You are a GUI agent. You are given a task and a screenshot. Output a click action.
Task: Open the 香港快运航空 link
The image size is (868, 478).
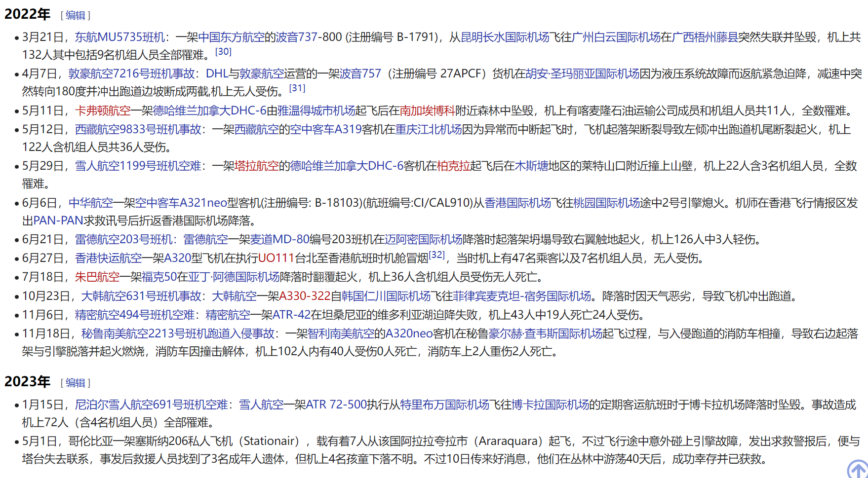pos(108,258)
